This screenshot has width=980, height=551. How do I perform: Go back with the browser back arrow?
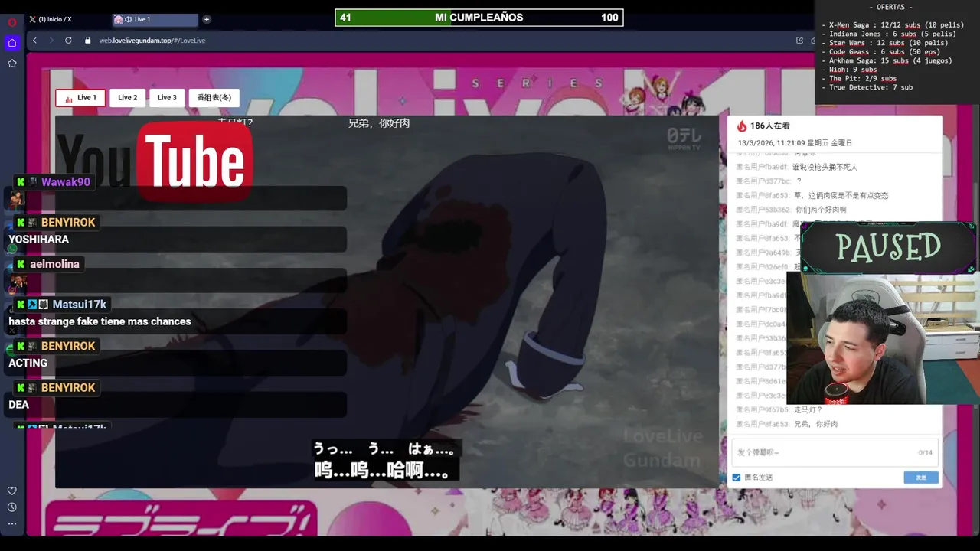[x=34, y=41]
